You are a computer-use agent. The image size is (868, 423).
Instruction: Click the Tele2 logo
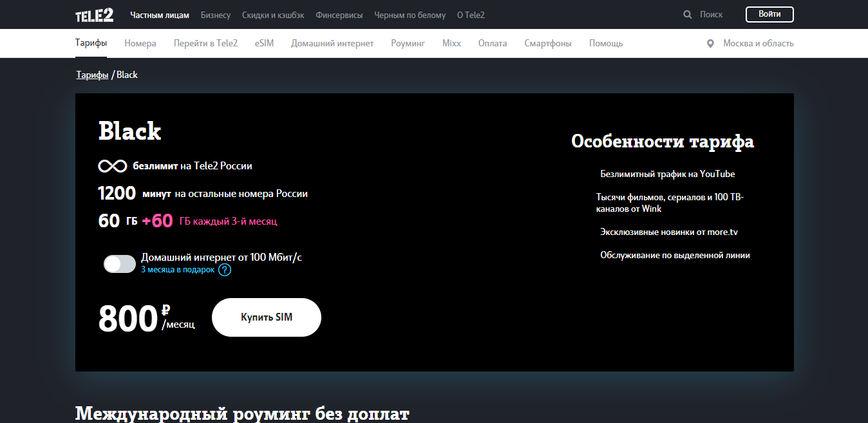(x=94, y=15)
